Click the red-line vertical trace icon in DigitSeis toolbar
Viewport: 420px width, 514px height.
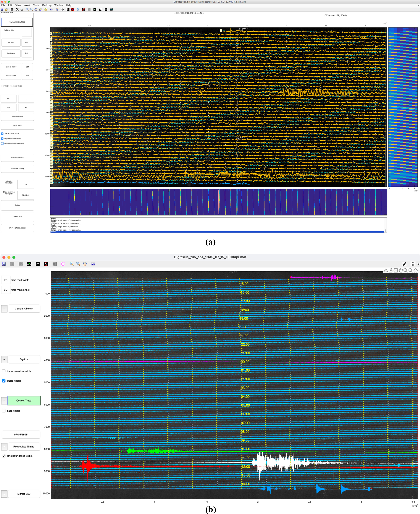46,264
